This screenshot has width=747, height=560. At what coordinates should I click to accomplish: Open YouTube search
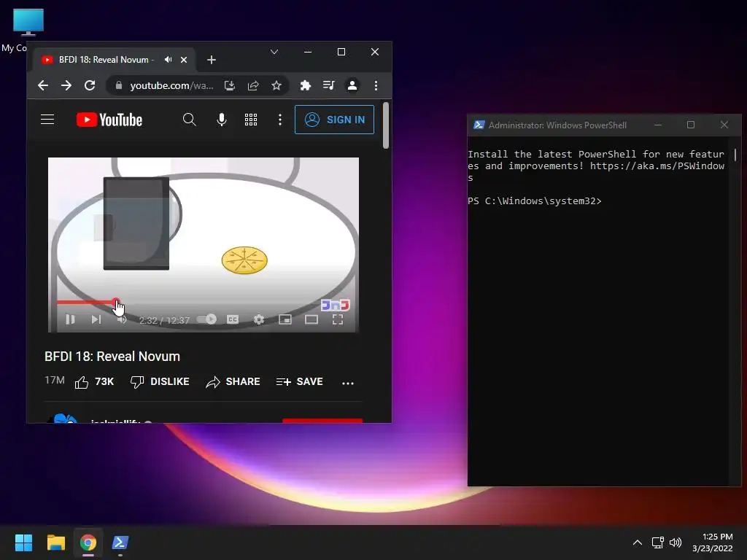point(189,120)
